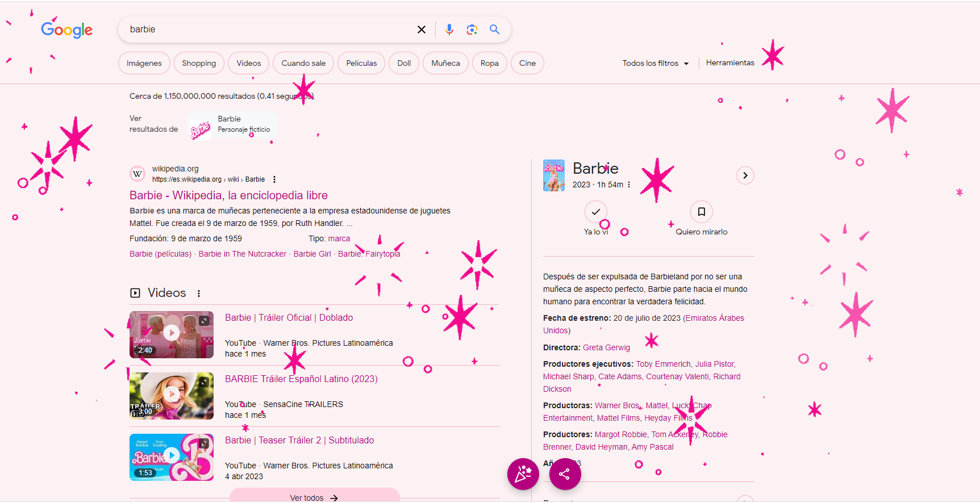This screenshot has width=980, height=503.
Task: Select Muñeca filter chip
Action: coord(445,63)
